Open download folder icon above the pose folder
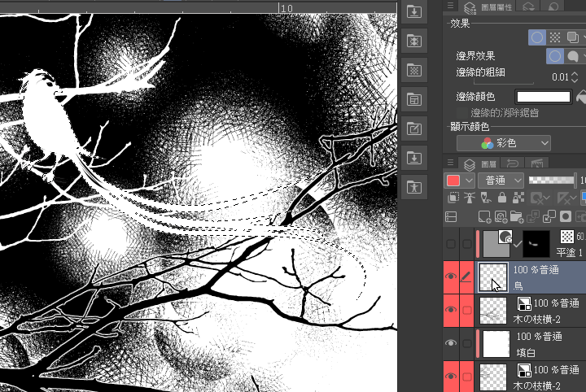The image size is (586, 392). [x=414, y=158]
